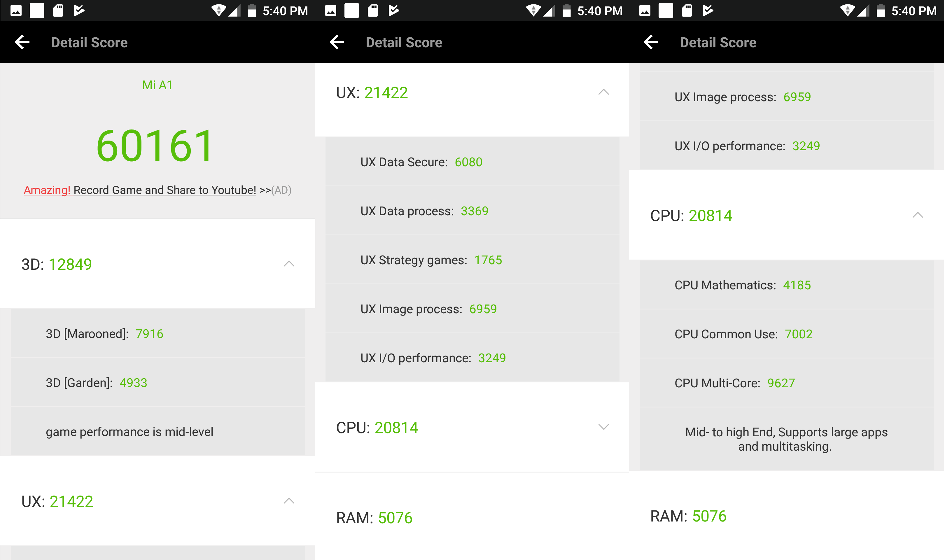Tap game performance is mid-level text

129,431
